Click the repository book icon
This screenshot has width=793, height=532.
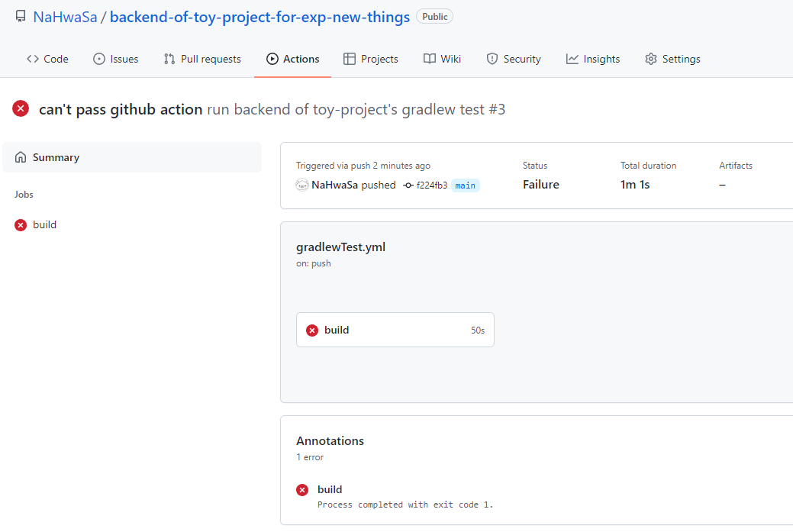[x=21, y=17]
